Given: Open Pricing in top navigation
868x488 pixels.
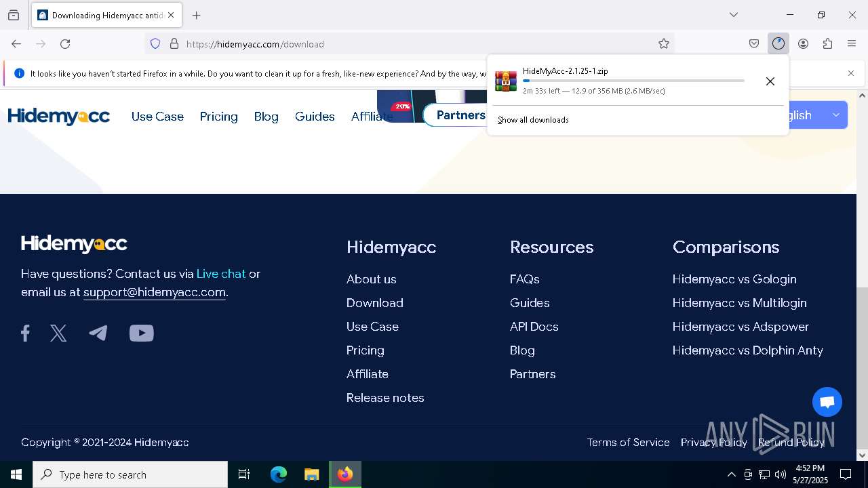Looking at the screenshot, I should 218,117.
